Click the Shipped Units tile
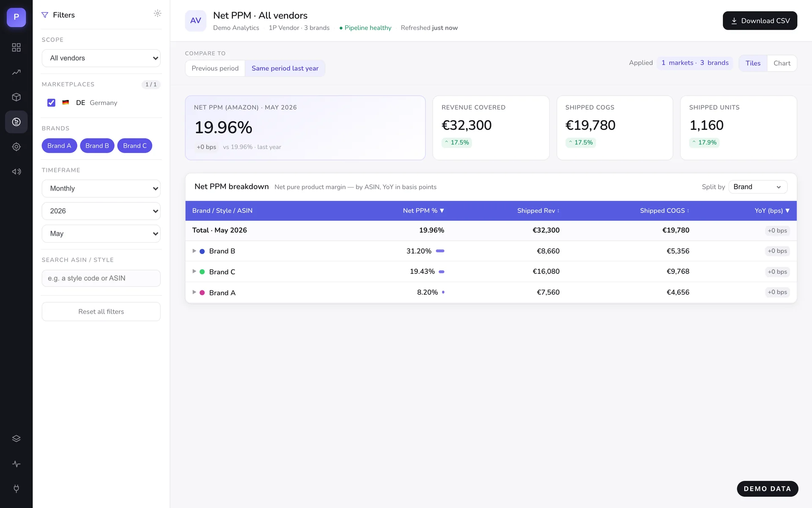 (x=738, y=128)
